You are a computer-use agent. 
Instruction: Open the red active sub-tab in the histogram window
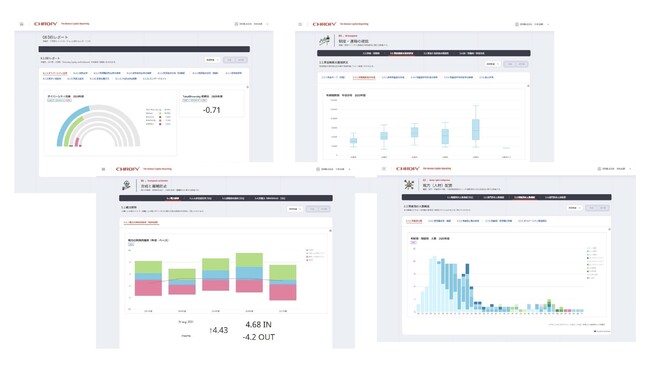[414, 221]
